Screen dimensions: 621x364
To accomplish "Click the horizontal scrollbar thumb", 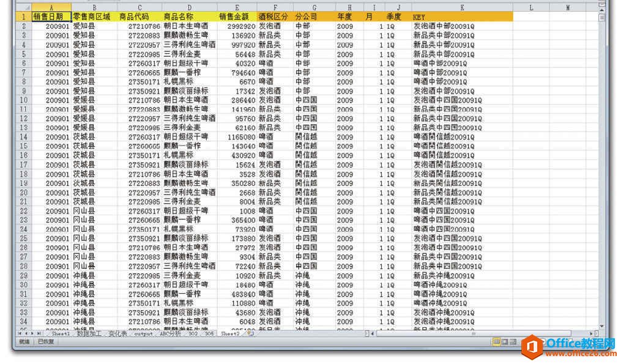I will click(474, 334).
